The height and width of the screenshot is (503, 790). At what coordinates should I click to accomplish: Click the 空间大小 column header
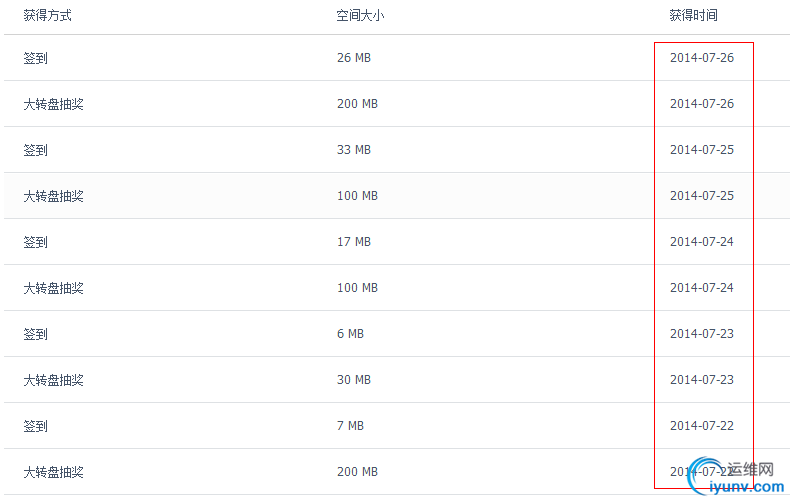coord(360,16)
